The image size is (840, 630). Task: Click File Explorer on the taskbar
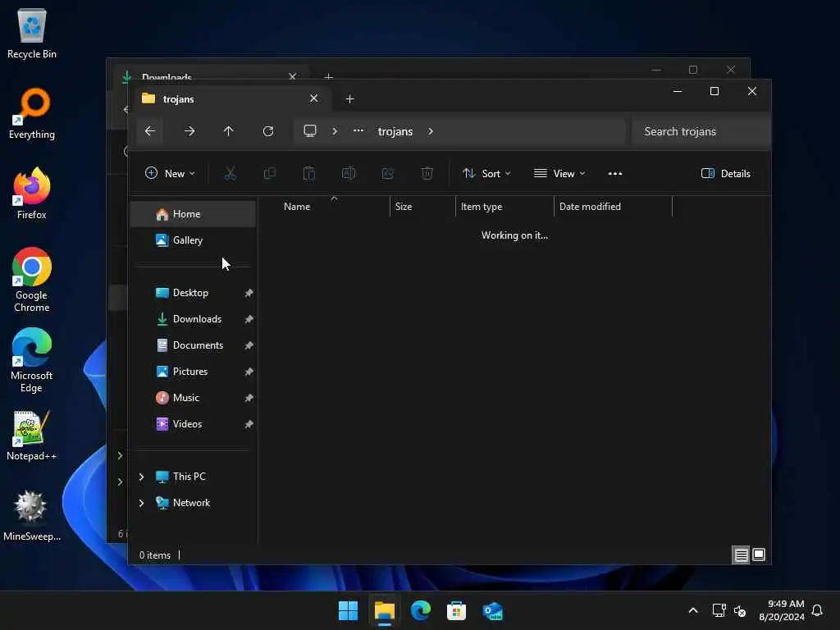[385, 610]
